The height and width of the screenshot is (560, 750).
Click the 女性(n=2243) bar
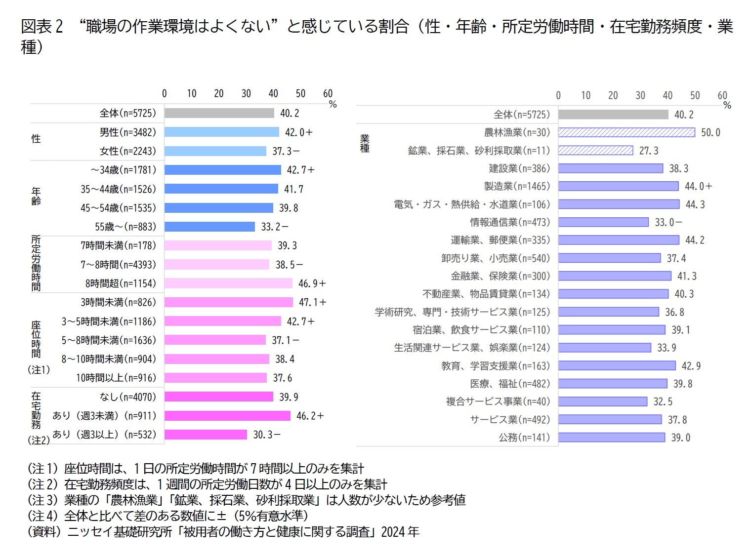tap(215, 151)
